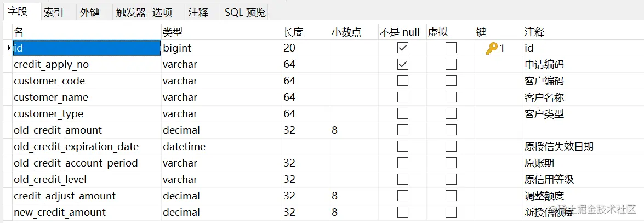Switch to the 索引 tab
Image resolution: width=644 pixels, height=223 pixels.
coord(54,13)
